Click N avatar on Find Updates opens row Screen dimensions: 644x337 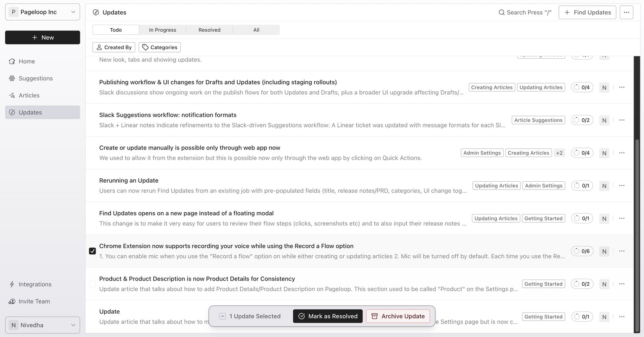[x=604, y=218]
